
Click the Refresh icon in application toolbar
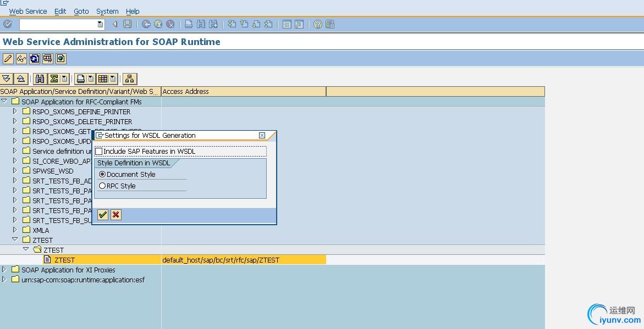coord(35,59)
